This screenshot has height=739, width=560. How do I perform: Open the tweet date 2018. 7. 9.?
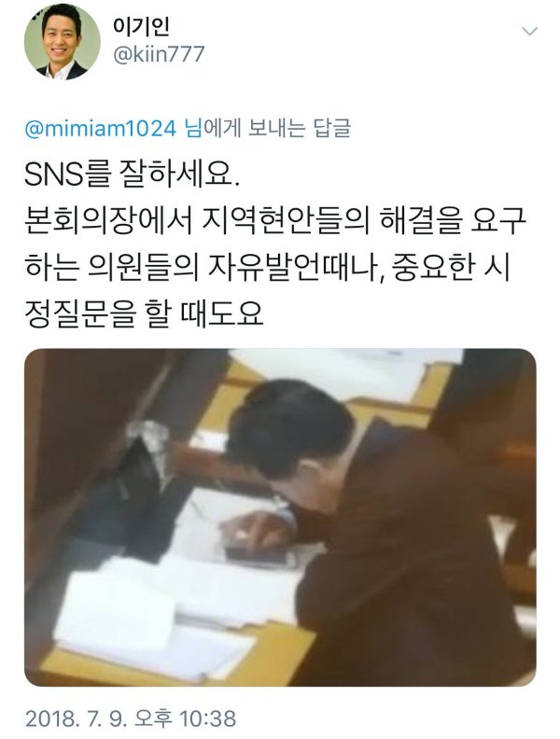point(76,718)
